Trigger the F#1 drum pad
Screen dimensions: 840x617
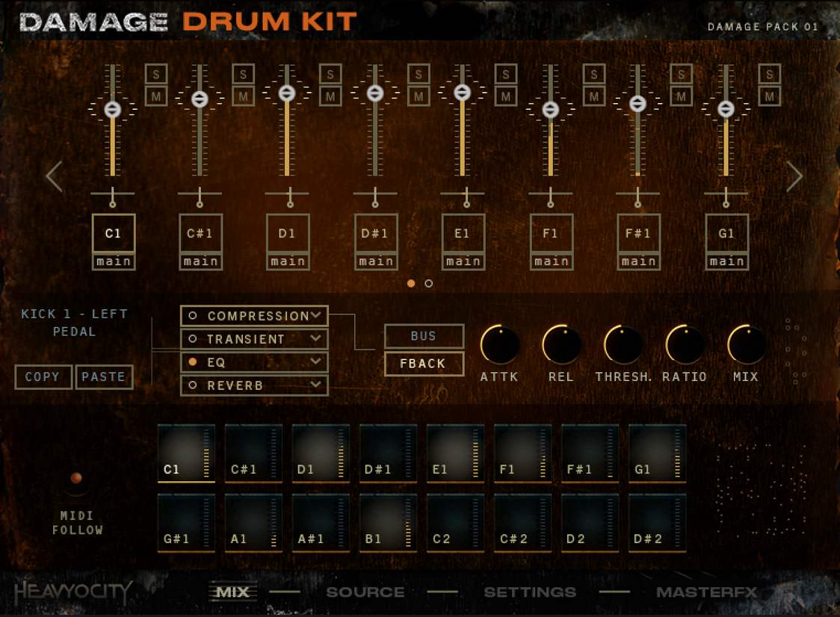(590, 453)
